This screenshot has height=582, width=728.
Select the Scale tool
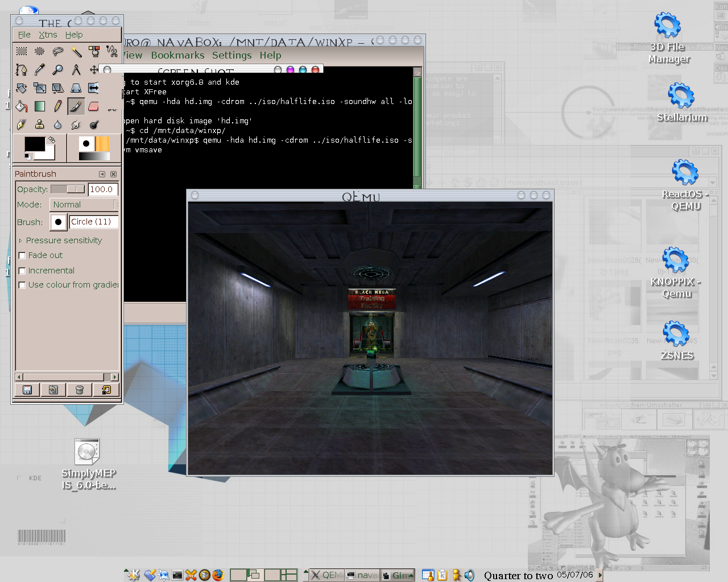pos(40,88)
